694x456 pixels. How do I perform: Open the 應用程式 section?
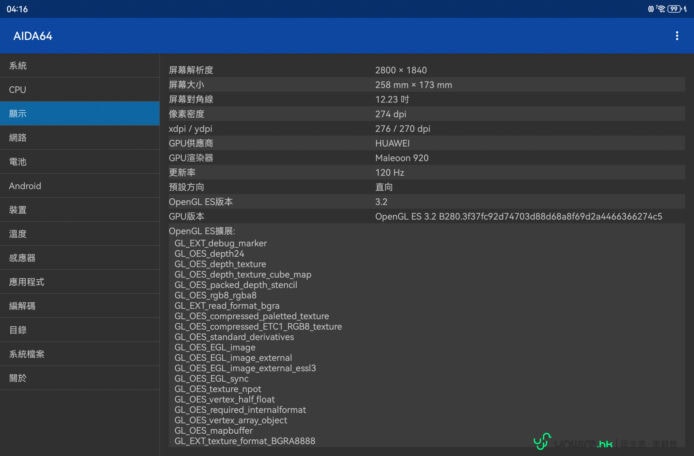pos(80,282)
